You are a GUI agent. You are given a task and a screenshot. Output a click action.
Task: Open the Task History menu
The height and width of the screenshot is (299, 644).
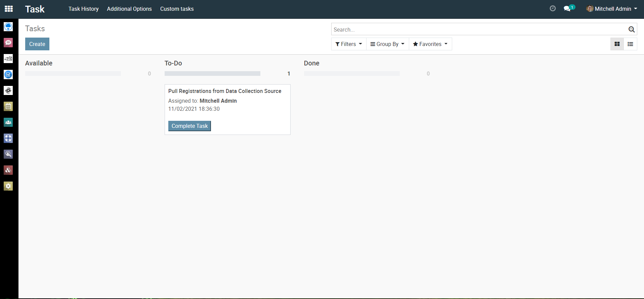coord(83,9)
